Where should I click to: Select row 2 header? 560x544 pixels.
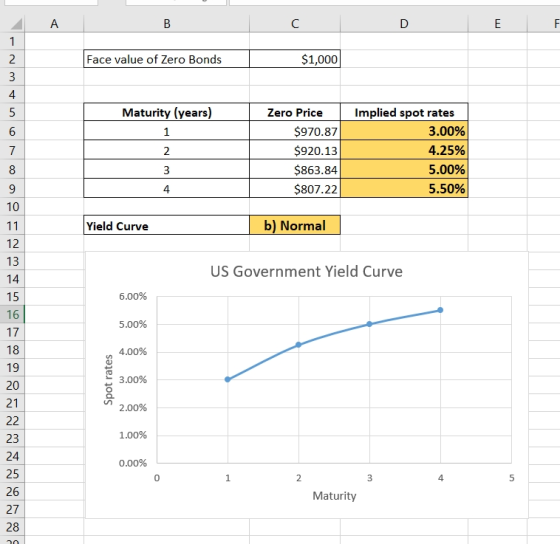coord(12,59)
